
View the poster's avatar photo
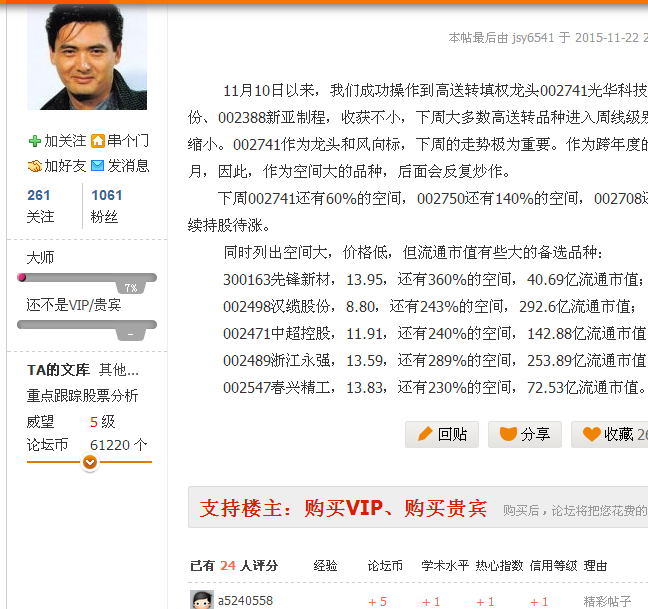pos(87,57)
